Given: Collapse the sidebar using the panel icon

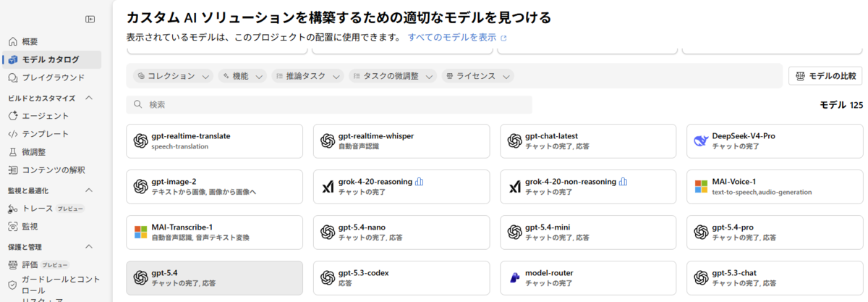Looking at the screenshot, I should coord(90,19).
